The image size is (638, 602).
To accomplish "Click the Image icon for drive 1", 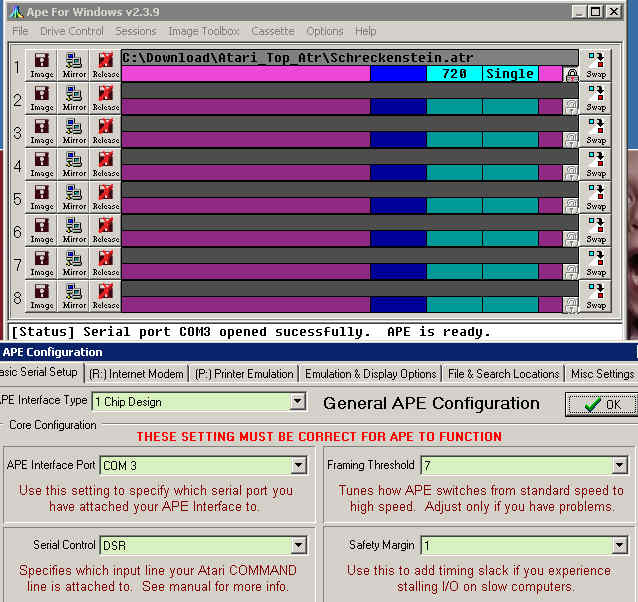I will click(42, 65).
